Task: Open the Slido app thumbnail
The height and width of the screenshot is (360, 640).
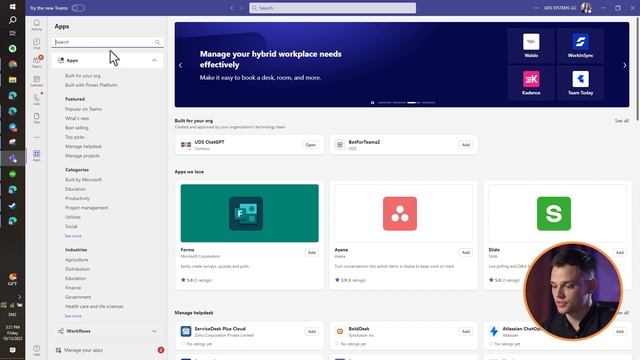Action: click(557, 213)
